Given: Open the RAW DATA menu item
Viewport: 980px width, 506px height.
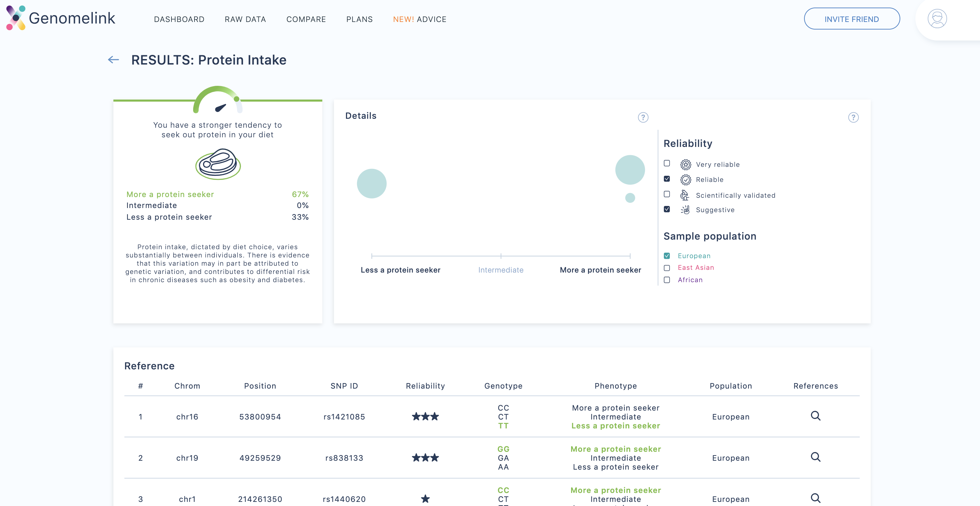Looking at the screenshot, I should (245, 19).
